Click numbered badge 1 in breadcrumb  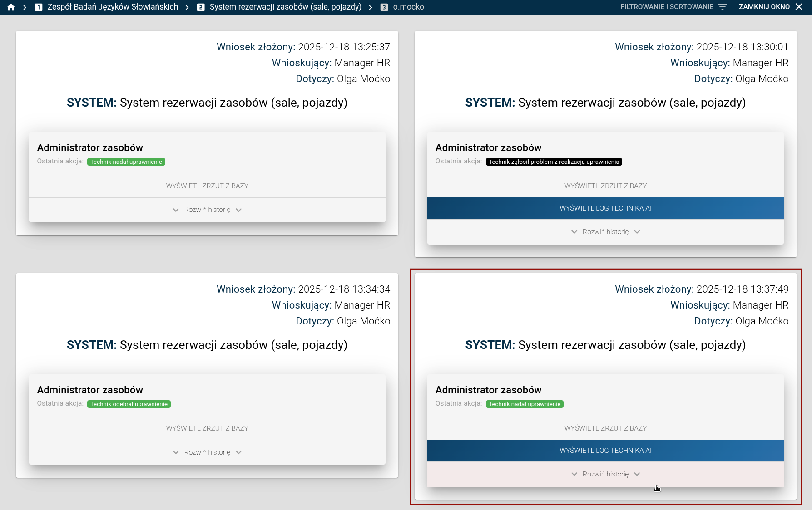click(x=39, y=7)
